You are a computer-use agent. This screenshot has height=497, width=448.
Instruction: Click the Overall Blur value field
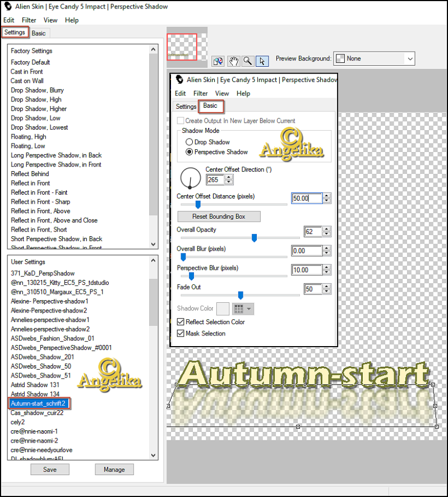click(x=307, y=251)
